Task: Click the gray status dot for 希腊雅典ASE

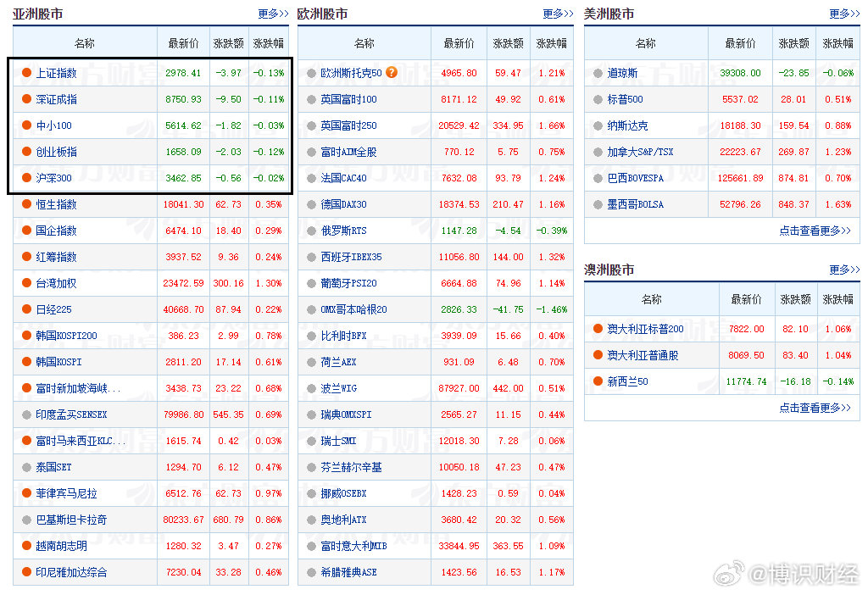Action: (x=312, y=573)
